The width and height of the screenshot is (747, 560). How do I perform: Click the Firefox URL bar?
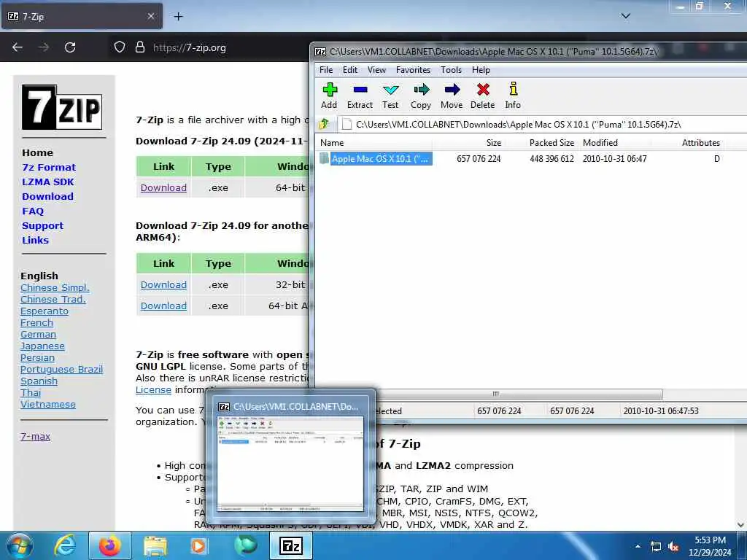(189, 47)
